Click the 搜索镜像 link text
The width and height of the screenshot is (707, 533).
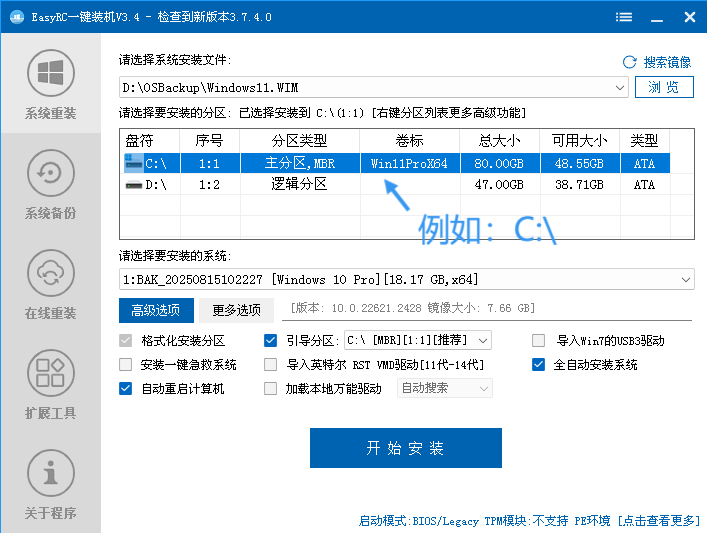[x=667, y=62]
